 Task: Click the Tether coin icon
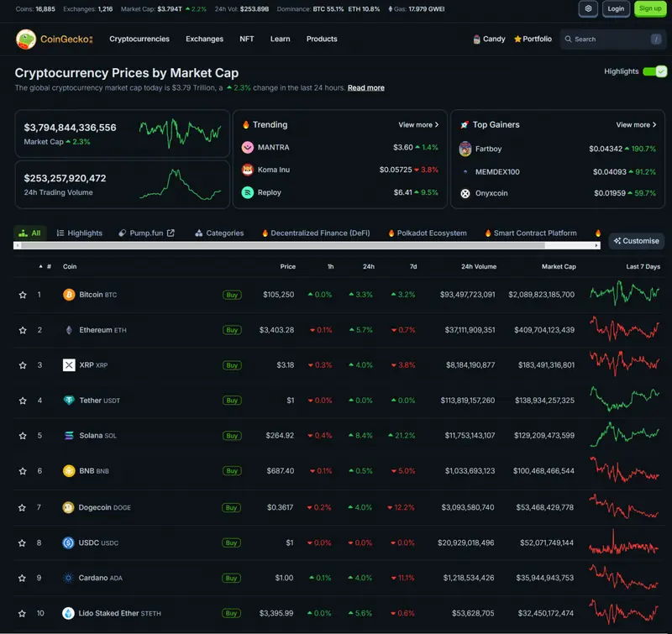(69, 400)
